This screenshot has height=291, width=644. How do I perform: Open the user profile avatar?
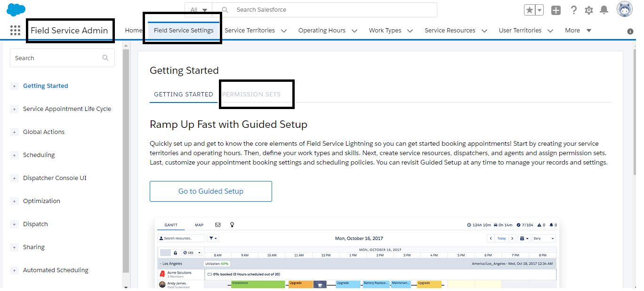625,9
